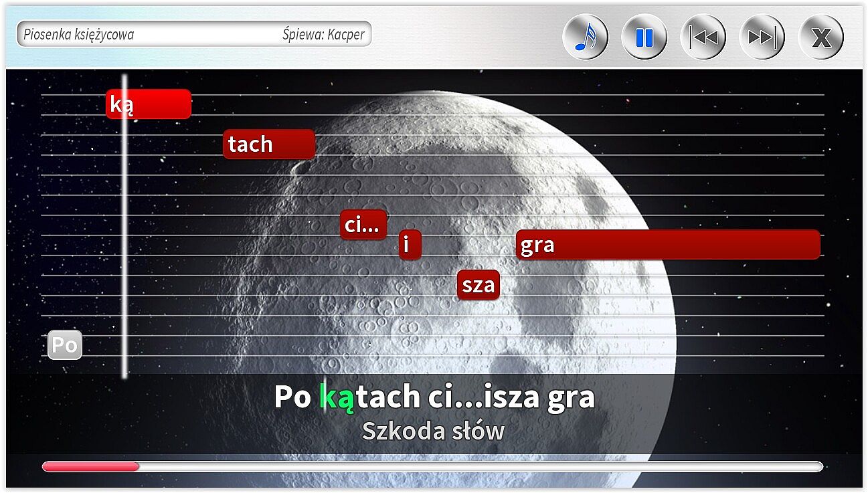Skip back to the previous track

(x=703, y=36)
